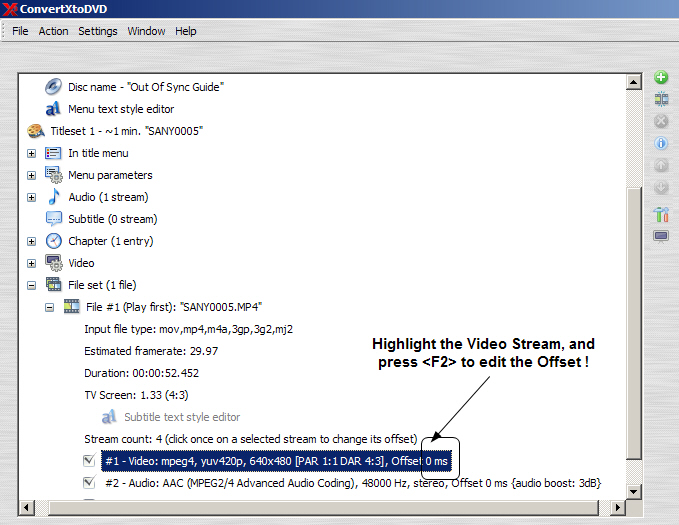Image resolution: width=679 pixels, height=525 pixels.
Task: Click the horizontal scrollbar right arrow
Action: click(x=618, y=507)
